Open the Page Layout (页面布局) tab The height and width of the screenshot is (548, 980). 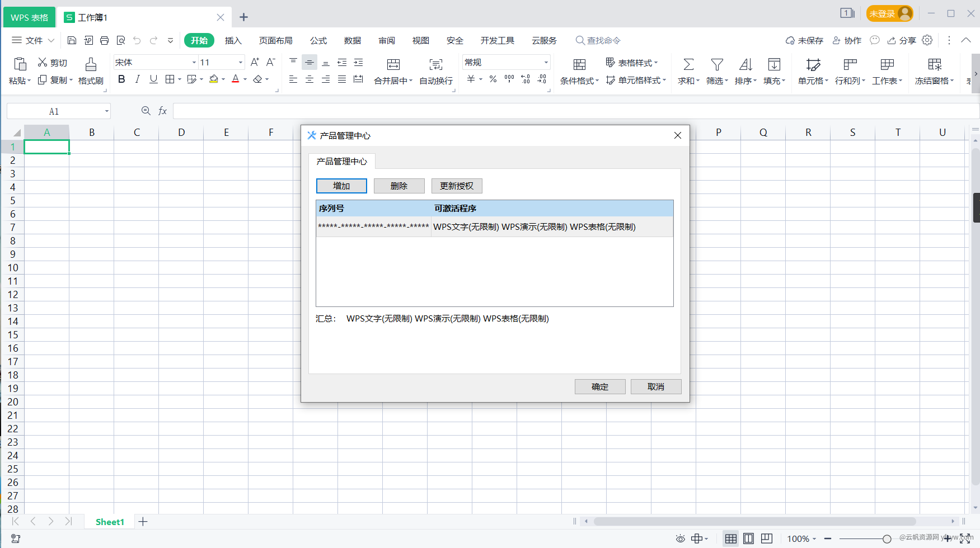275,40
